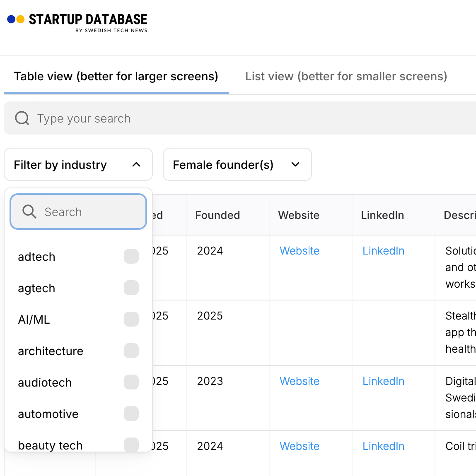Open the Website link for the first row
The width and height of the screenshot is (476, 476).
[x=300, y=251]
